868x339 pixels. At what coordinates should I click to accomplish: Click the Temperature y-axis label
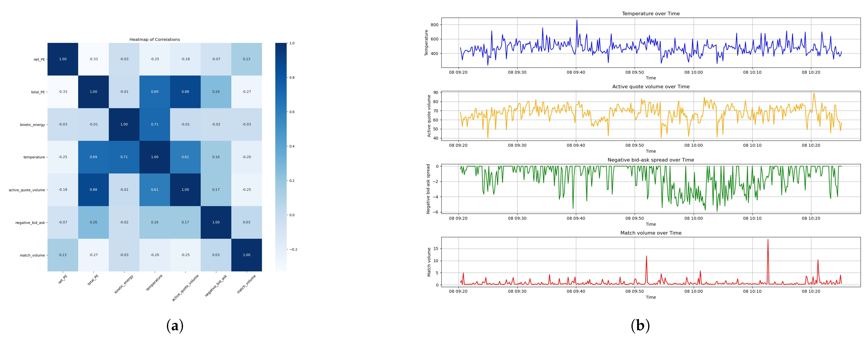[x=426, y=43]
